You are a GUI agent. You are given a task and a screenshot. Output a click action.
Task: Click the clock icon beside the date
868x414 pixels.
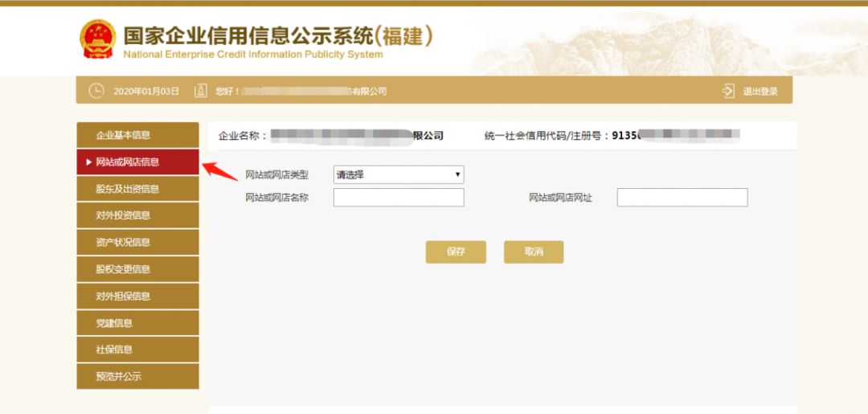96,91
